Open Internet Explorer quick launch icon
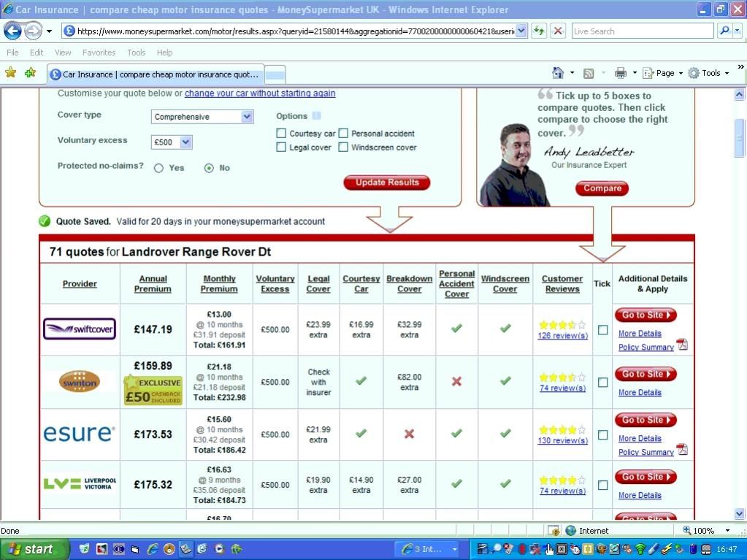This screenshot has width=747, height=560. (x=153, y=550)
